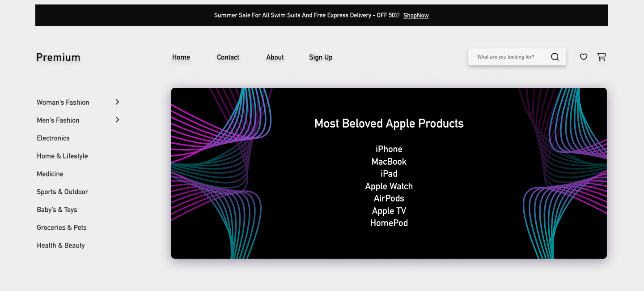644x291 pixels.
Task: Open the About page link
Action: [275, 57]
